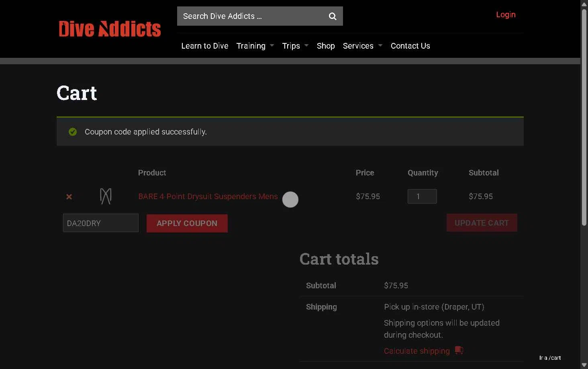The image size is (588, 369).
Task: Click the Price column header
Action: [365, 173]
